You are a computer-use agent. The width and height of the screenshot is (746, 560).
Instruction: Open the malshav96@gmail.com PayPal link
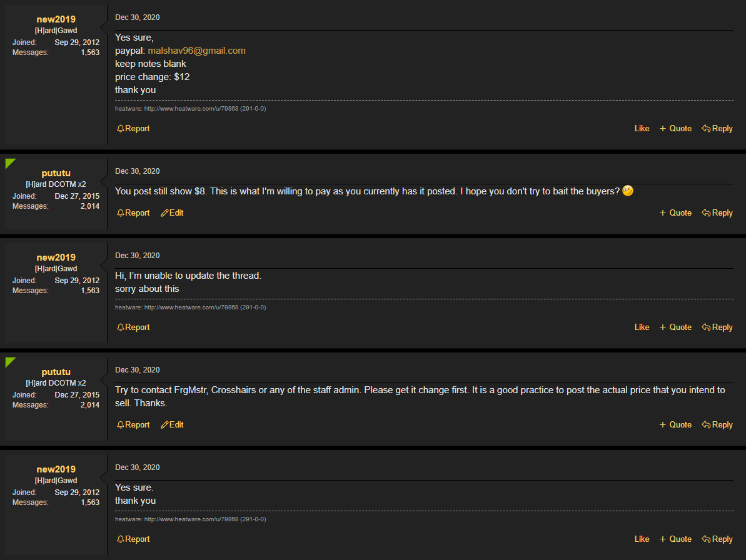click(x=196, y=51)
